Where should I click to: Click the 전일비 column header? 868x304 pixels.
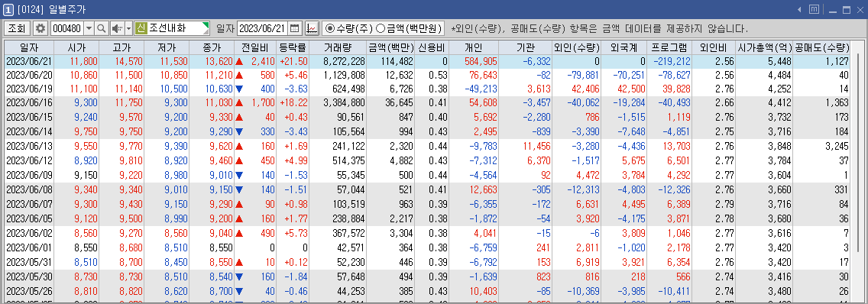click(x=254, y=47)
